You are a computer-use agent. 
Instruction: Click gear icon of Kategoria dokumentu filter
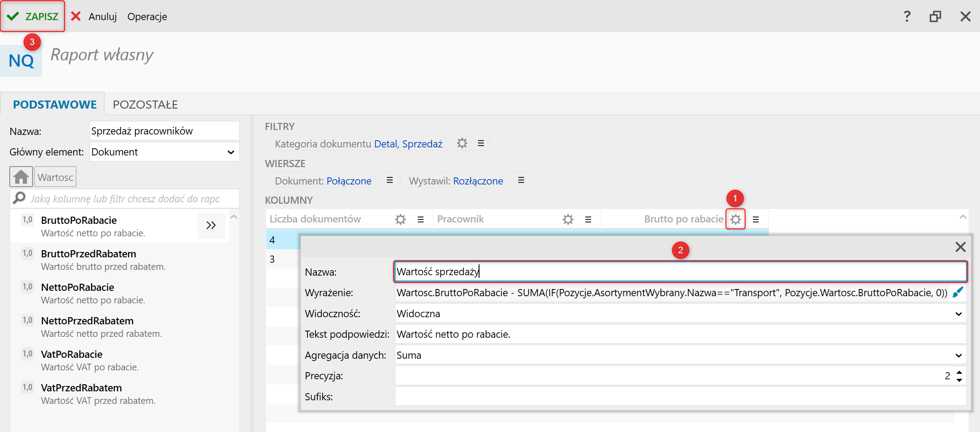(462, 143)
